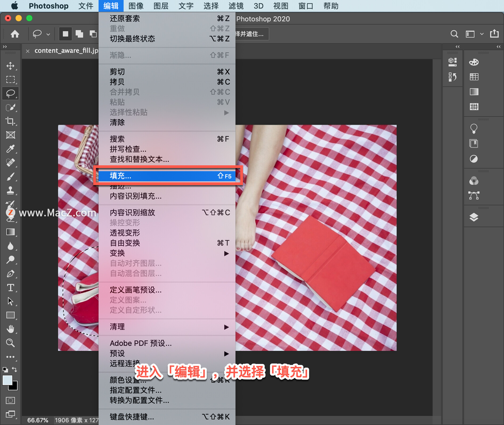
Task: Select the Spot Healing Brush tool
Action: [10, 162]
